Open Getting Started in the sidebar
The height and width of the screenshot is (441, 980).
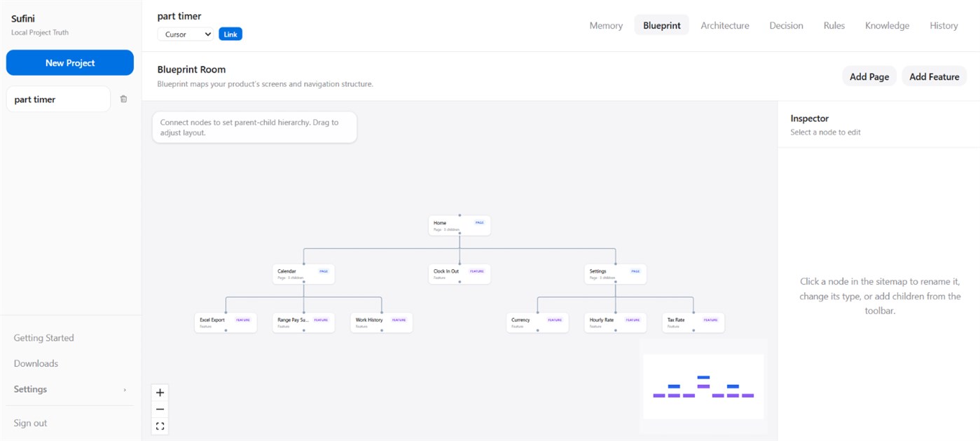[x=44, y=338]
